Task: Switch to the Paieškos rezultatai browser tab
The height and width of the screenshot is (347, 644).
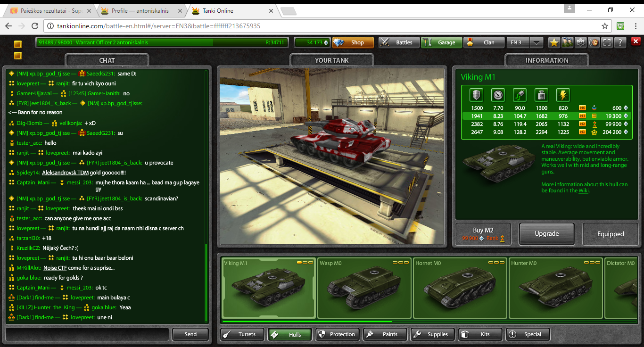Action: click(50, 11)
